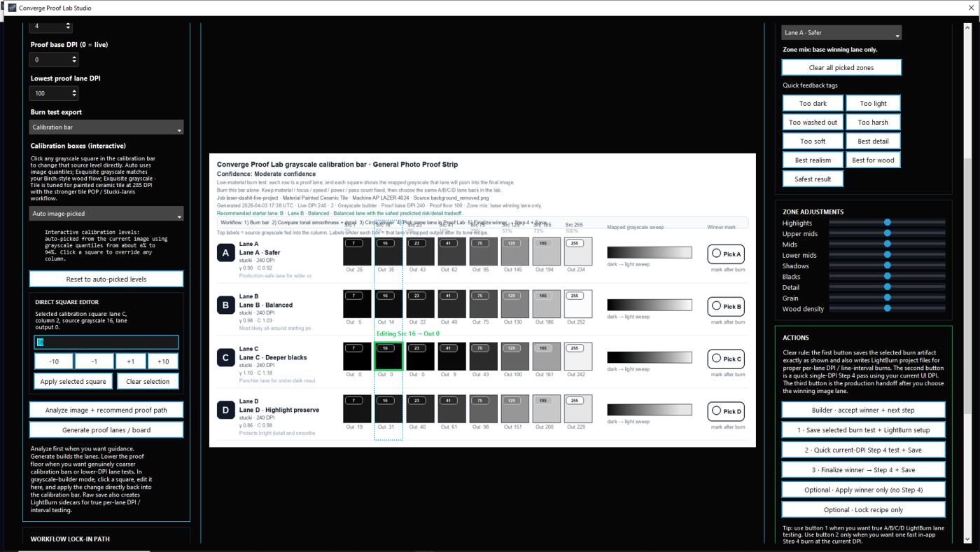The width and height of the screenshot is (980, 552).
Task: Click the Wood density slider handle
Action: point(887,308)
